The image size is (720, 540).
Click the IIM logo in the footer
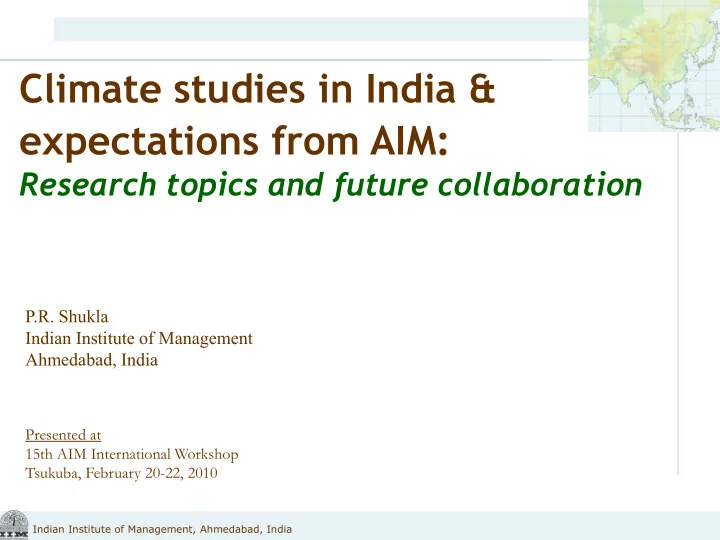[x=14, y=525]
